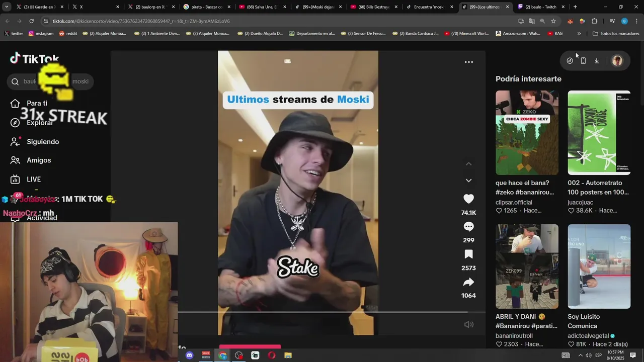Switch to the 'Moski dejar' TikTok tab

[318, 7]
